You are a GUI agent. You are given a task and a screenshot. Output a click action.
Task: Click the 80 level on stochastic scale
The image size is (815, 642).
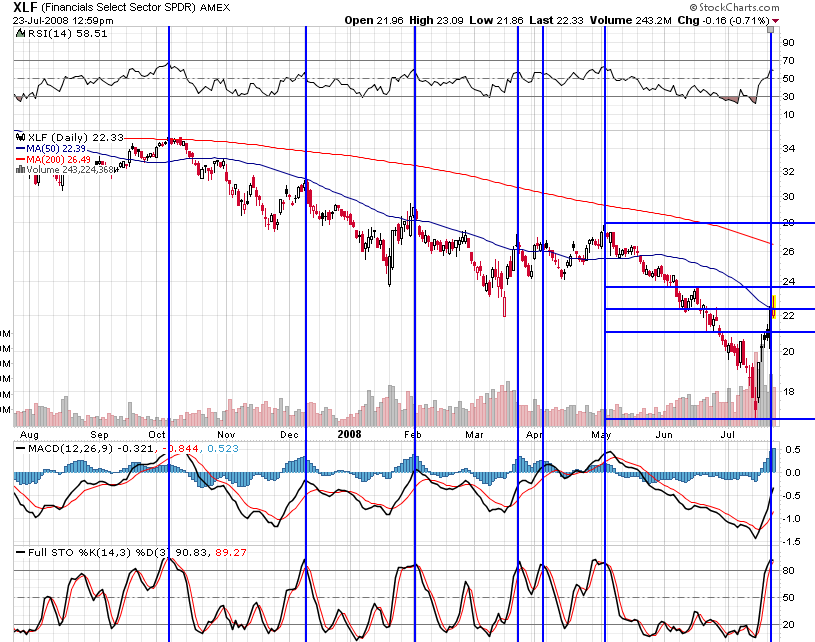point(788,571)
